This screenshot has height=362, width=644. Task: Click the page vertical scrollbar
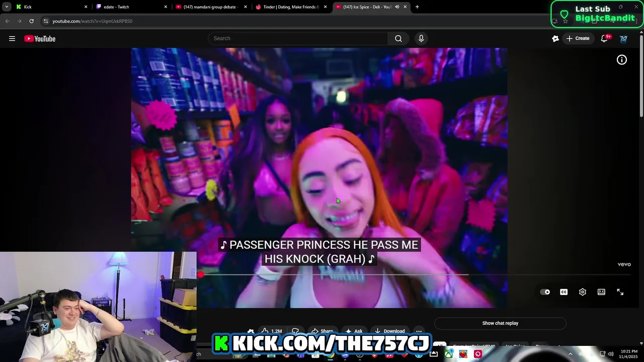pyautogui.click(x=641, y=75)
